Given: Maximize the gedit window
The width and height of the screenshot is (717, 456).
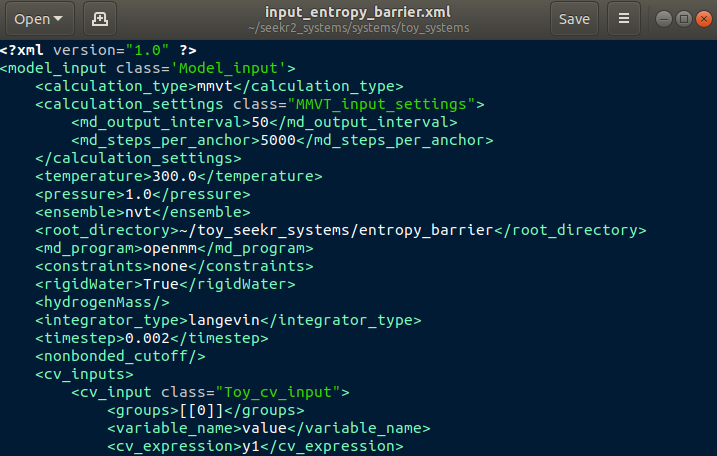Looking at the screenshot, I should [x=684, y=19].
